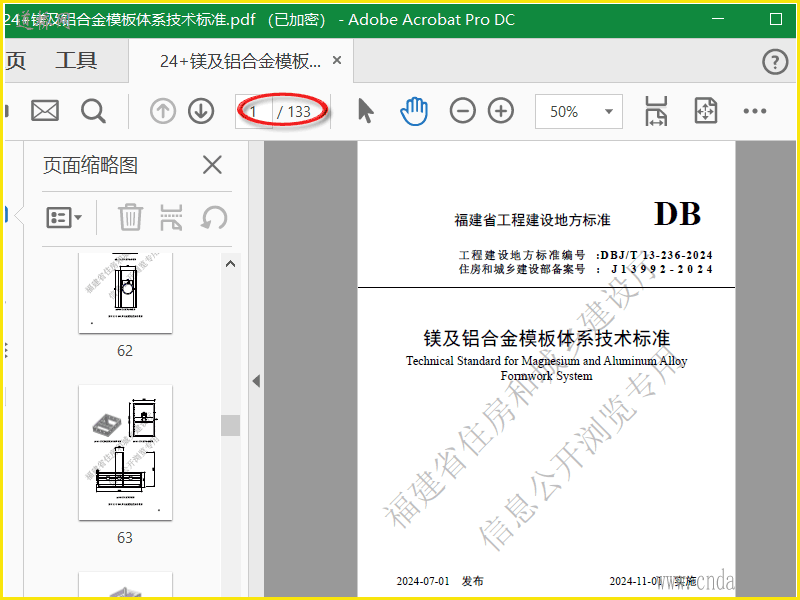Click the thumbnail label 63
This screenshot has height=600, width=800.
pyautogui.click(x=125, y=538)
